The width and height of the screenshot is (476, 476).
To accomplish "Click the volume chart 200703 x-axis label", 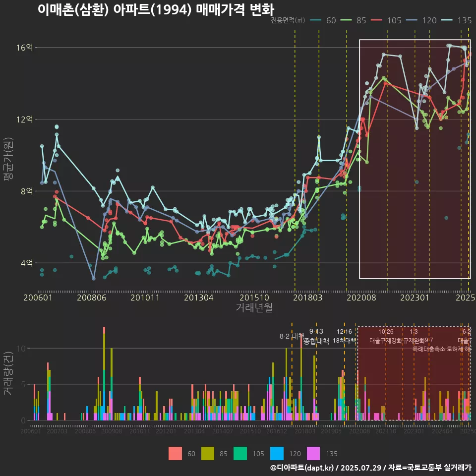I will pyautogui.click(x=57, y=431).
